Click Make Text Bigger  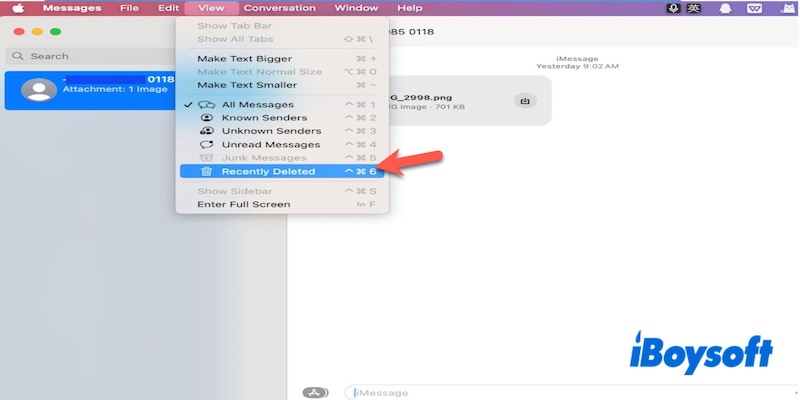244,59
